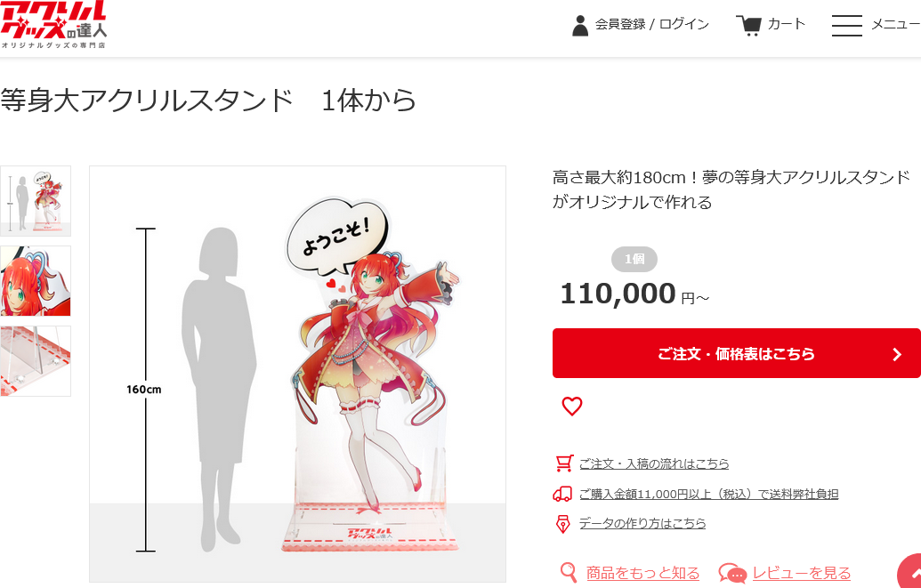
Task: Open the カート menu text
Action: 786,24
